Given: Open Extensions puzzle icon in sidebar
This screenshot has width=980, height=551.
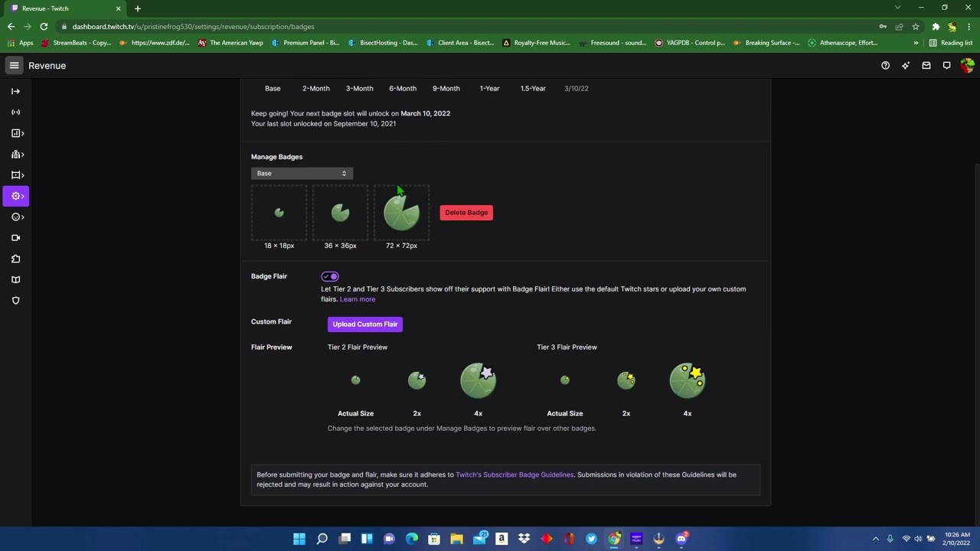Looking at the screenshot, I should point(15,259).
